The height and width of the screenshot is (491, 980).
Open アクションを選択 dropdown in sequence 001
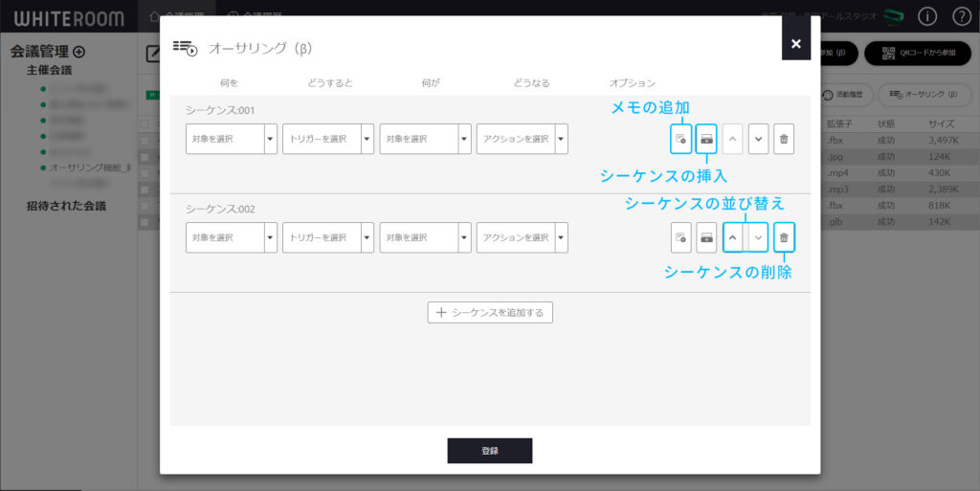(x=522, y=139)
